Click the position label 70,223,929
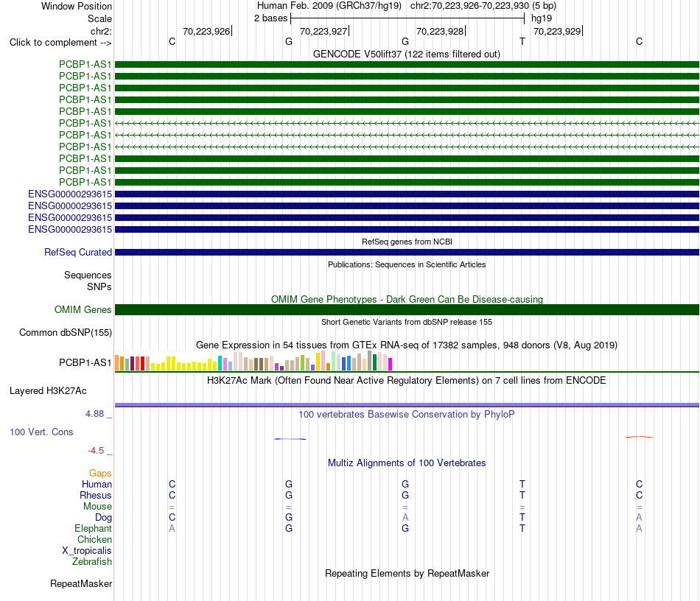Image resolution: width=700 pixels, height=601 pixels. 557,31
